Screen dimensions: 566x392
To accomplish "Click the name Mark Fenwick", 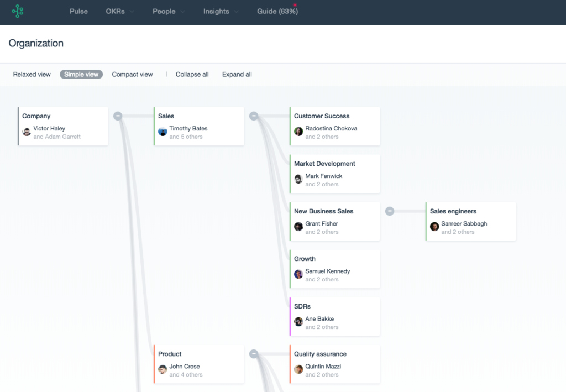I will (x=324, y=176).
